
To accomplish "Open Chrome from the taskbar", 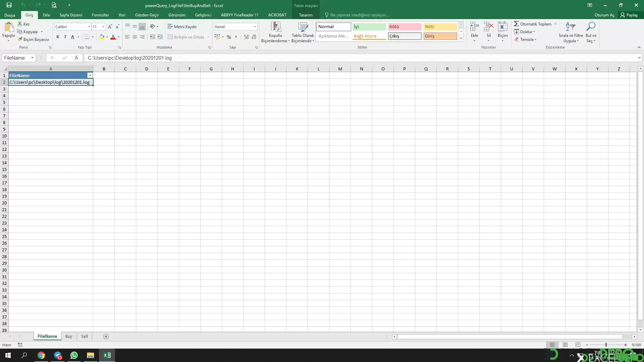I will [x=41, y=355].
